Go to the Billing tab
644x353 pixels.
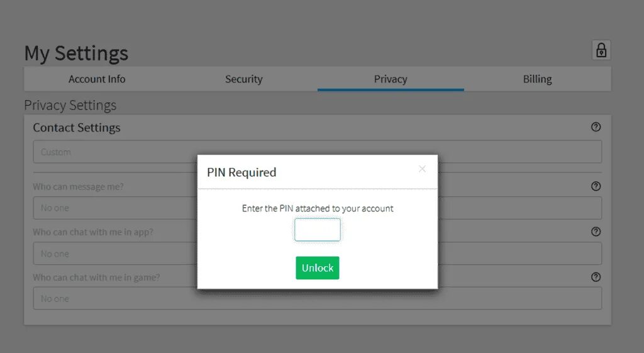pyautogui.click(x=537, y=79)
